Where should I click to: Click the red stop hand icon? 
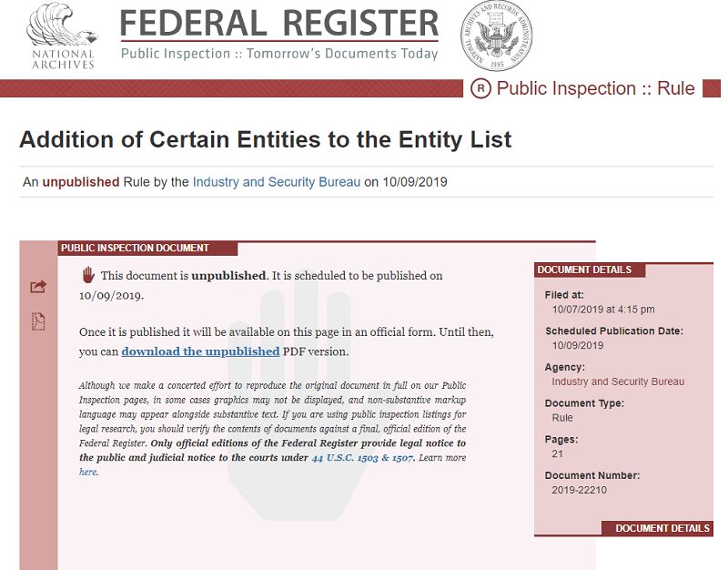click(x=88, y=274)
